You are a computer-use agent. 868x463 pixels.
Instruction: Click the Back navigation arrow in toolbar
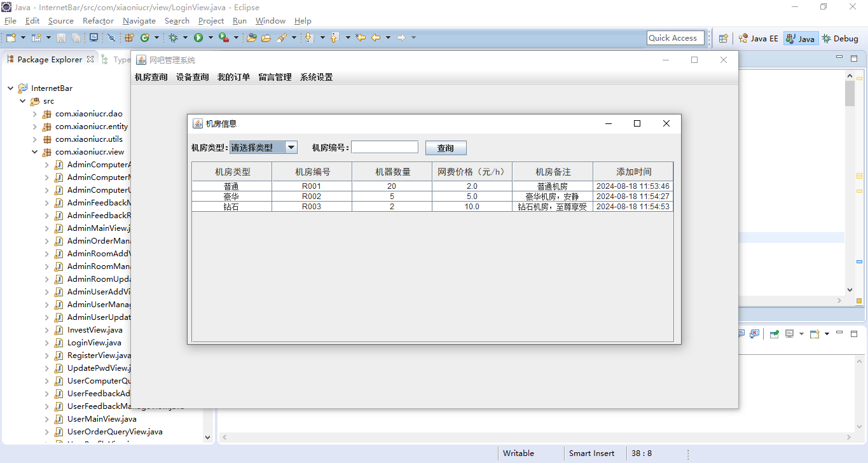[375, 38]
